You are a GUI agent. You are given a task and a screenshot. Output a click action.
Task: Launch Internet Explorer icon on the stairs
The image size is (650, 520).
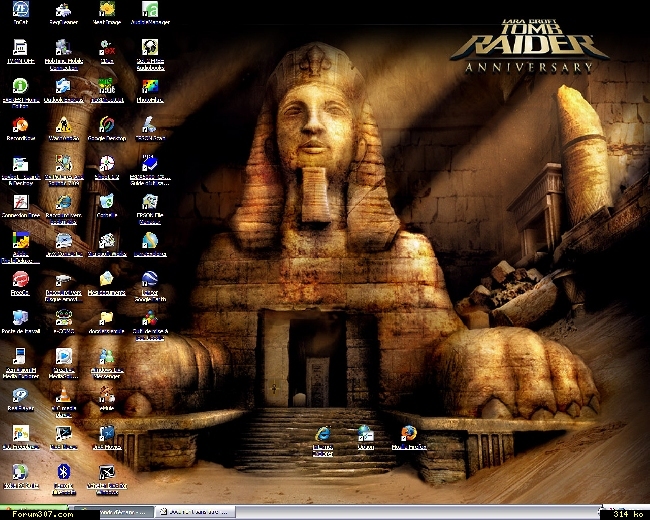point(323,441)
